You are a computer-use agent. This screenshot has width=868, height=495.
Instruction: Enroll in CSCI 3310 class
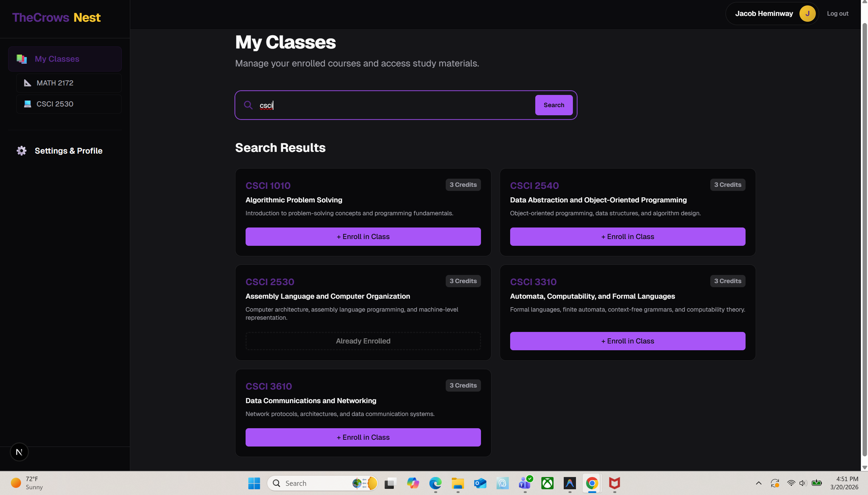coord(627,341)
